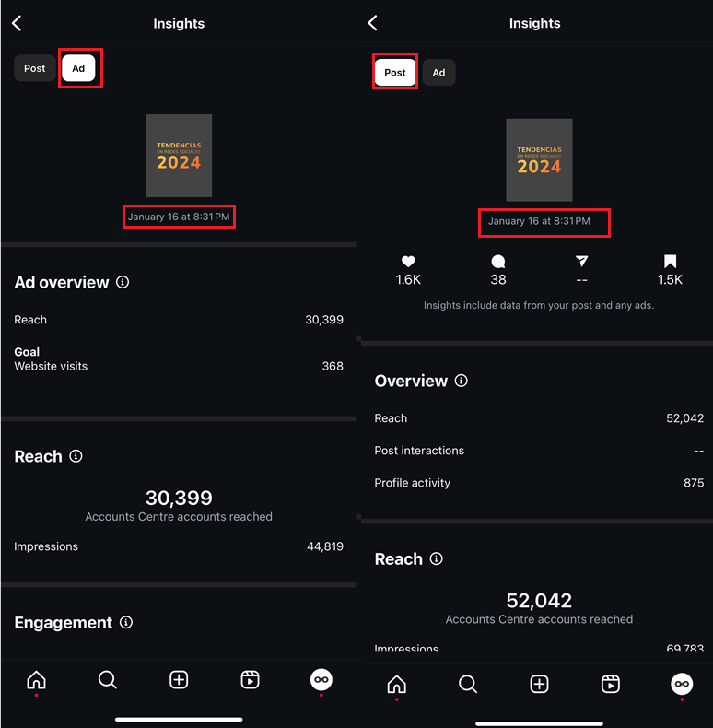The image size is (713, 728).
Task: Select the Ad tab in right screen
Action: [x=438, y=73]
